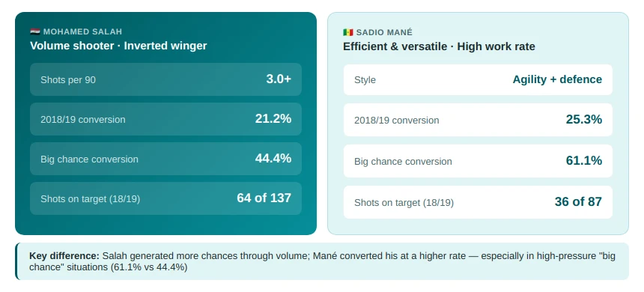
Task: Click the 61.1% value in Mané's card
Action: click(583, 160)
